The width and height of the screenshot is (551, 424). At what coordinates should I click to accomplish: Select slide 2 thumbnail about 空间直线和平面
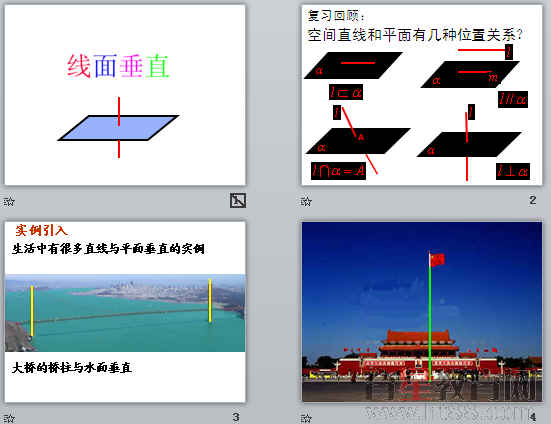point(422,95)
